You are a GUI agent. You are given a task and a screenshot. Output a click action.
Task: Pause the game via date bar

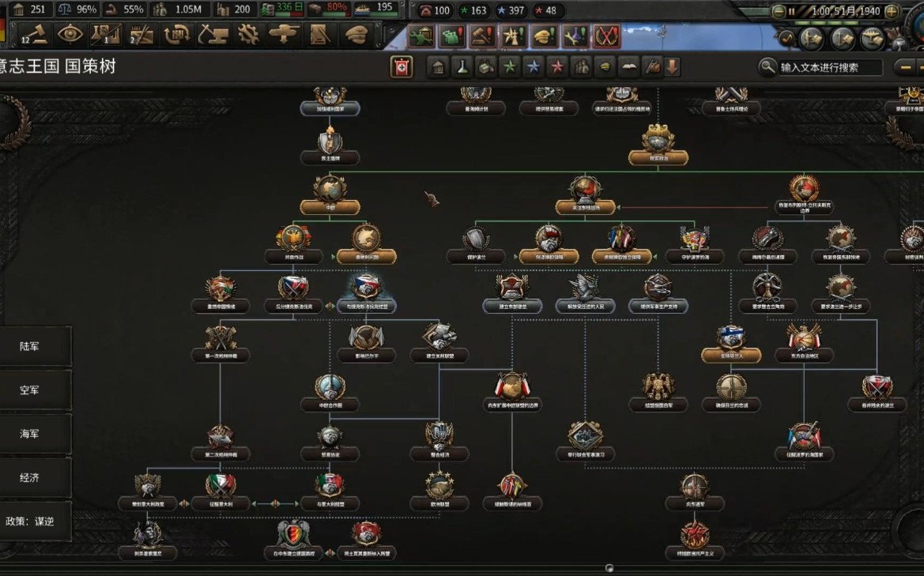pos(791,11)
